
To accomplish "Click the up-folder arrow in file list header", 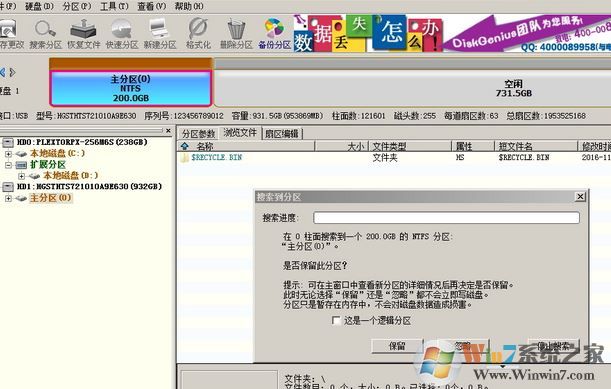I will (185, 146).
